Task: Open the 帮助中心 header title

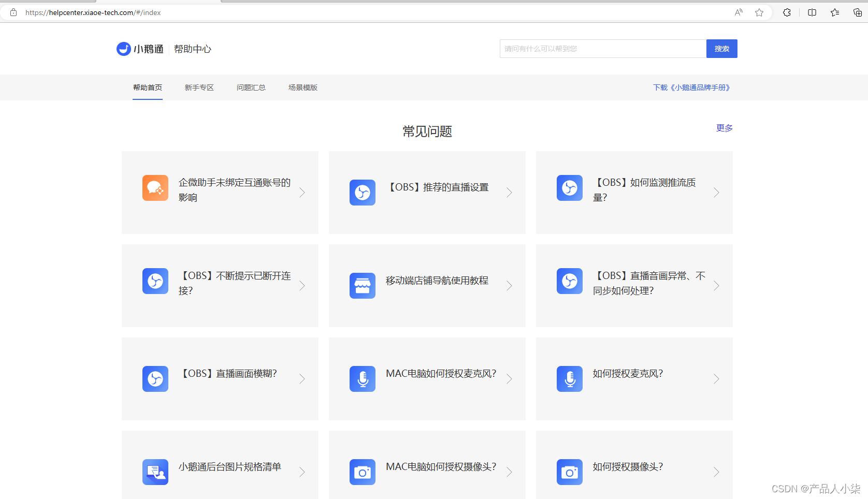Action: point(193,49)
